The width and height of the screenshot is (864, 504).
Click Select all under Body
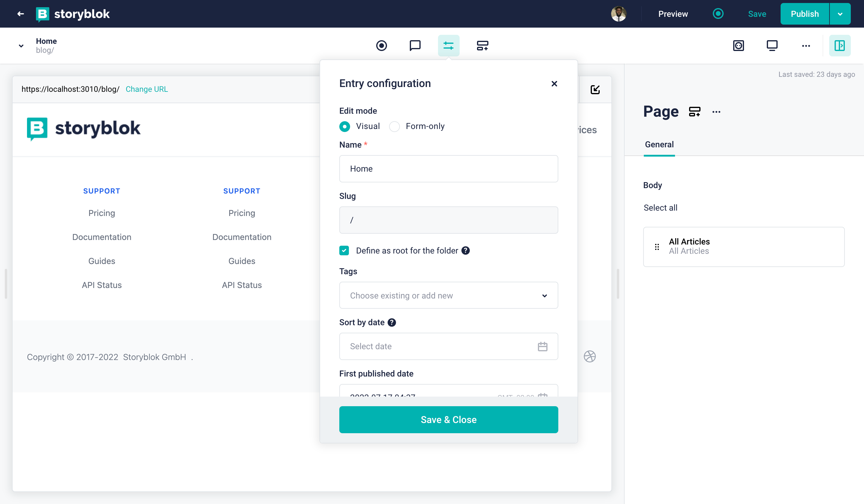point(660,208)
